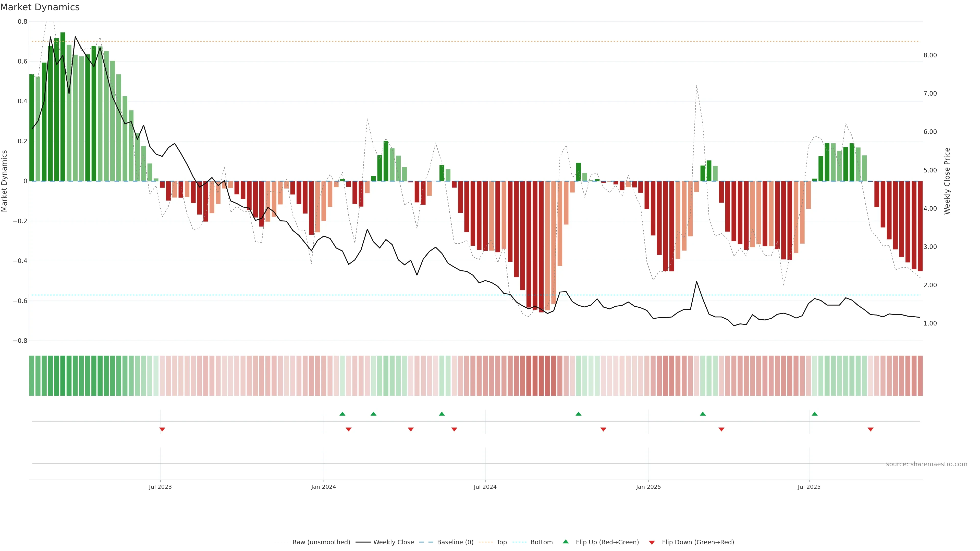Click the first green Flip Up triangle after Jan 2024
Screen dimensions: 980x551
point(342,414)
